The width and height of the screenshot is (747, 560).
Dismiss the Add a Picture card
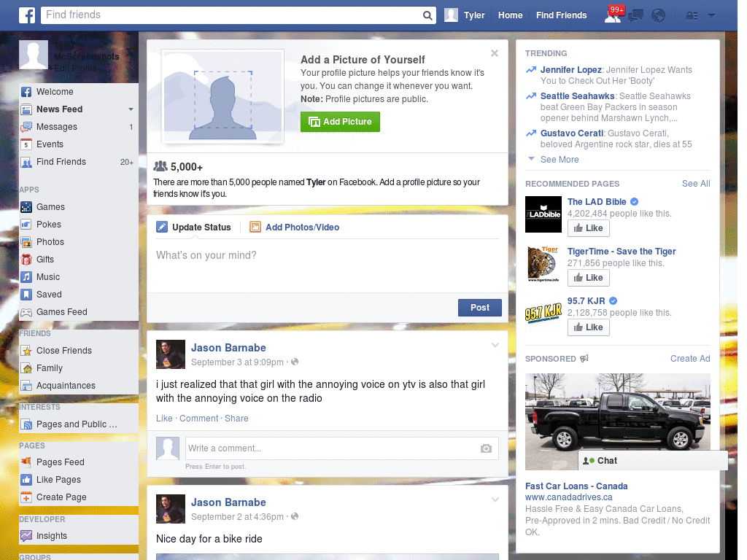(495, 53)
